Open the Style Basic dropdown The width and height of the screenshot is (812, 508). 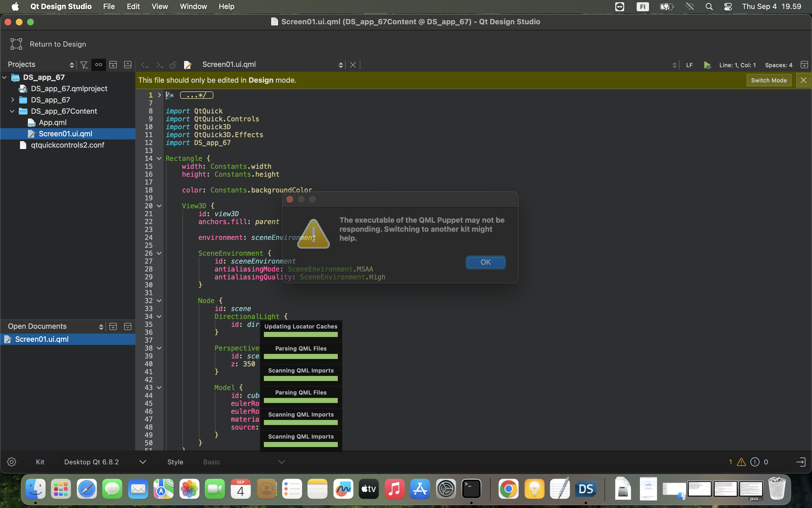coord(244,462)
